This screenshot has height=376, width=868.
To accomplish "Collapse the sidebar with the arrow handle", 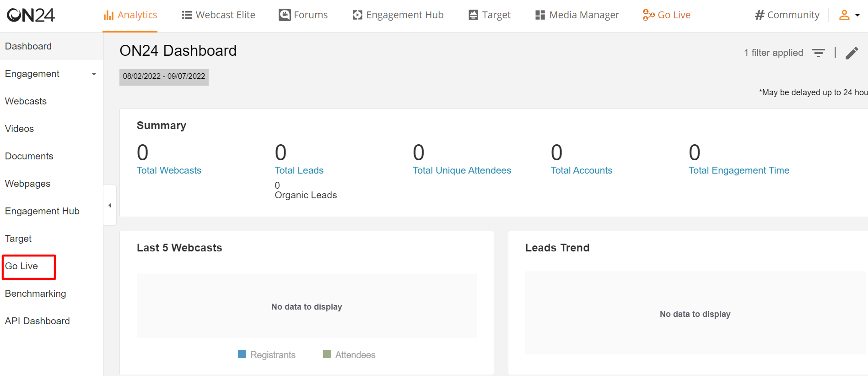I will pyautogui.click(x=110, y=205).
